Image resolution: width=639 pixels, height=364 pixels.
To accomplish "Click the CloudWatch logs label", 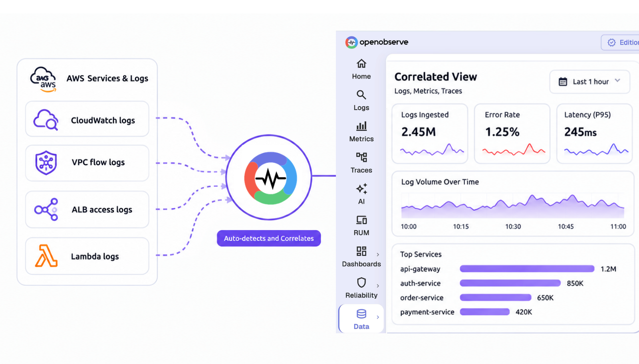I will 103,120.
